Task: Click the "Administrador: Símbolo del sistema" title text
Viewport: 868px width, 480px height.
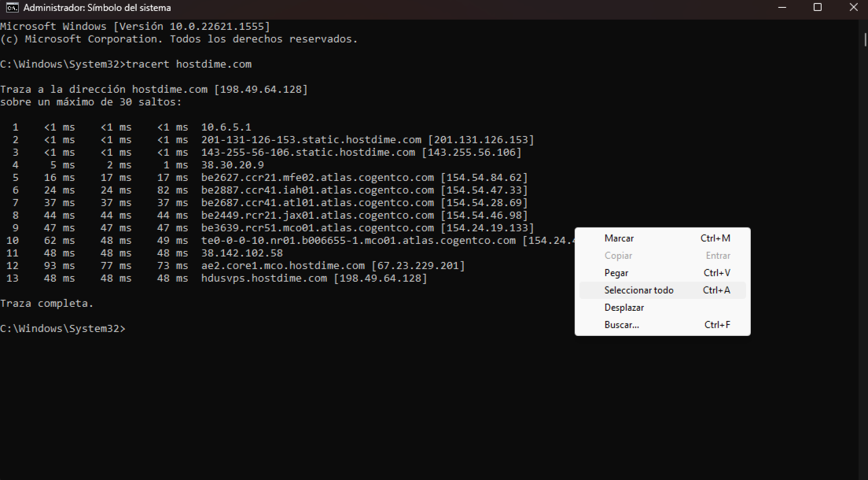Action: (98, 8)
